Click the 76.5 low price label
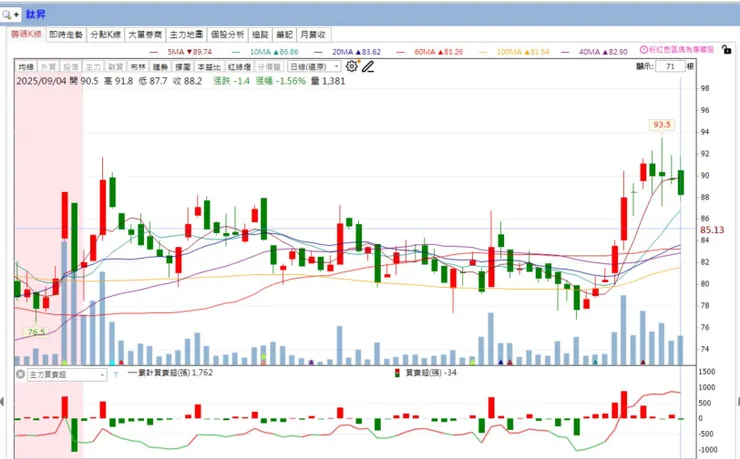740x459 pixels. 36,332
